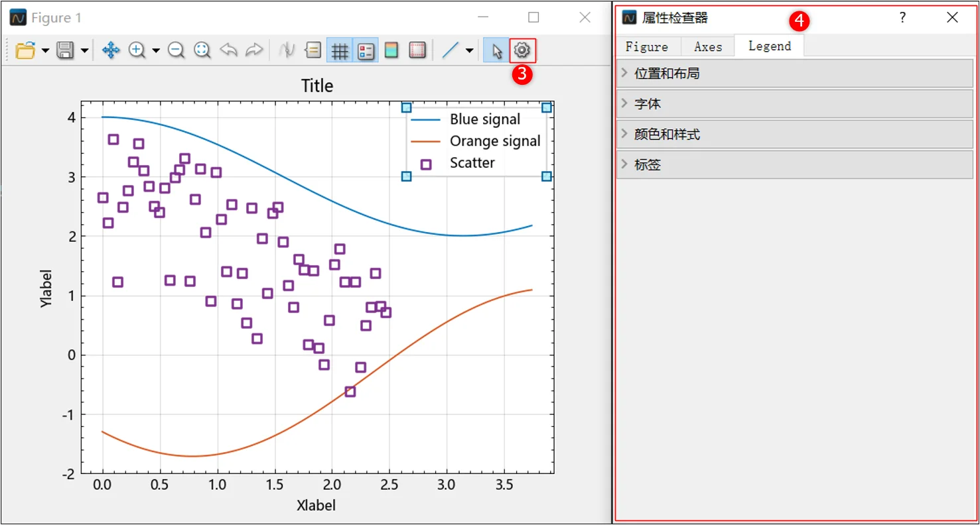Image resolution: width=980 pixels, height=525 pixels.
Task: Click the red dotted border square icon
Action: [417, 50]
